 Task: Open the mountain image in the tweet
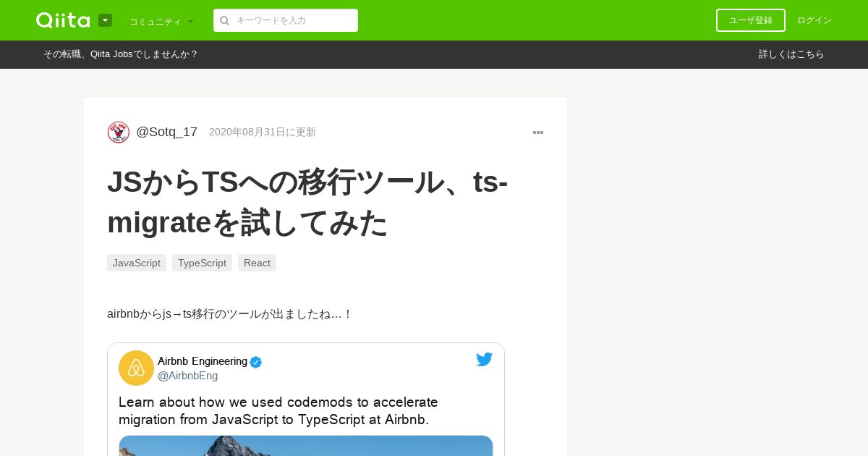[306, 446]
